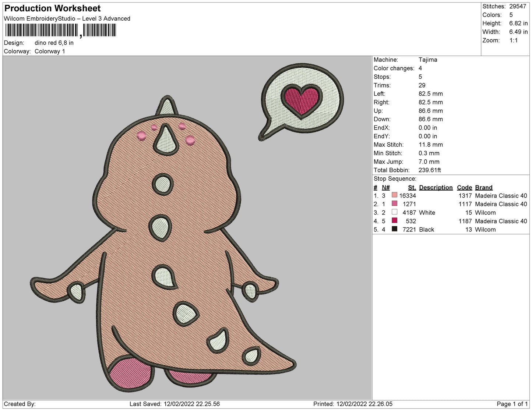Click the 'Description' column header
The width and height of the screenshot is (532, 411).
pos(436,187)
